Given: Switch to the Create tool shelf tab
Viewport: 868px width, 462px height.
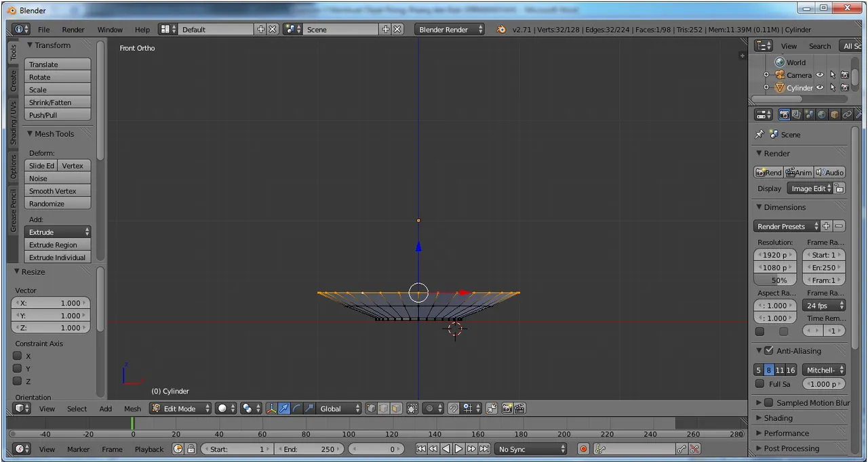Looking at the screenshot, I should 13,81.
